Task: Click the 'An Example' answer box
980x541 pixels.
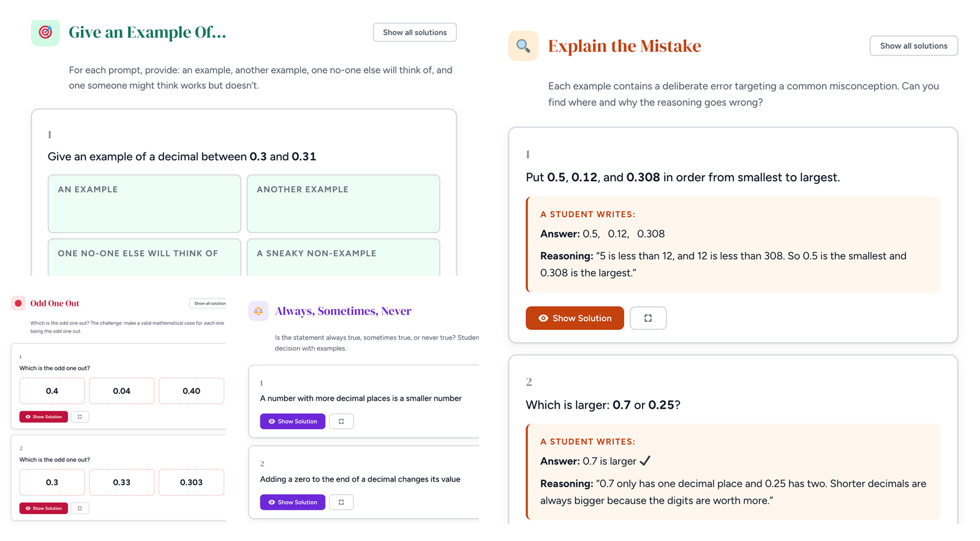Action: 145,204
